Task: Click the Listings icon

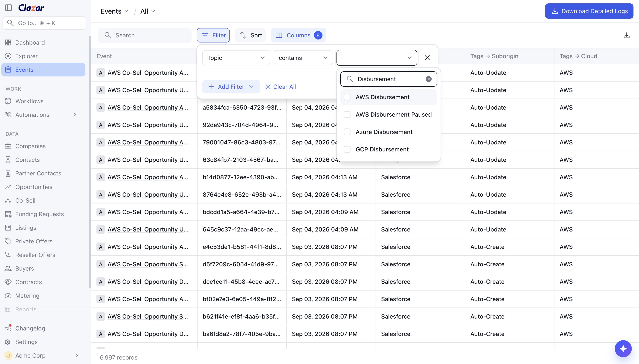Action: 8,227
